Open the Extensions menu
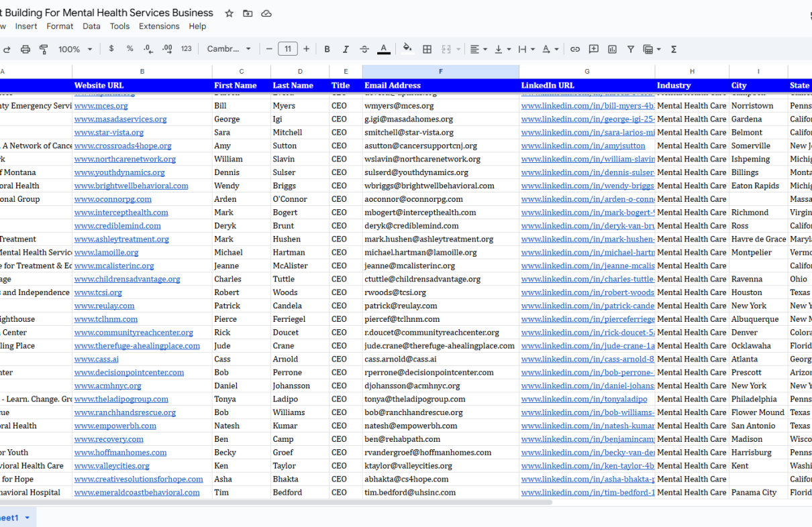The image size is (812, 527). (x=159, y=26)
